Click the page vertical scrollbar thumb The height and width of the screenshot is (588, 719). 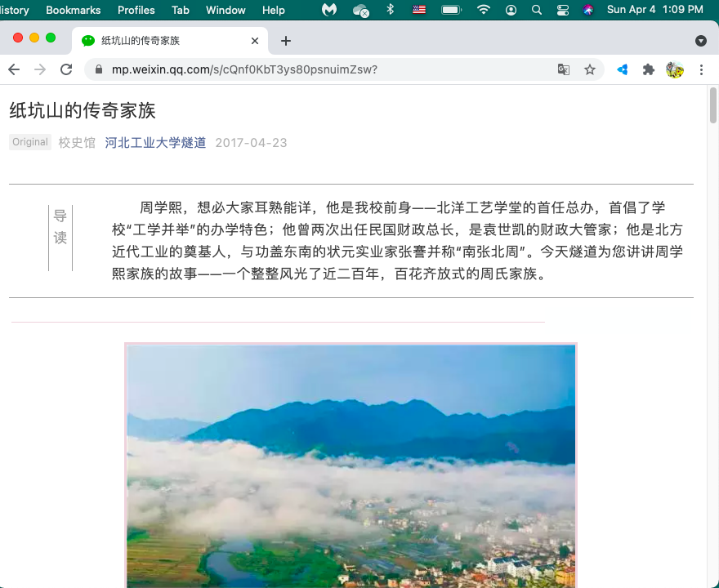713,105
